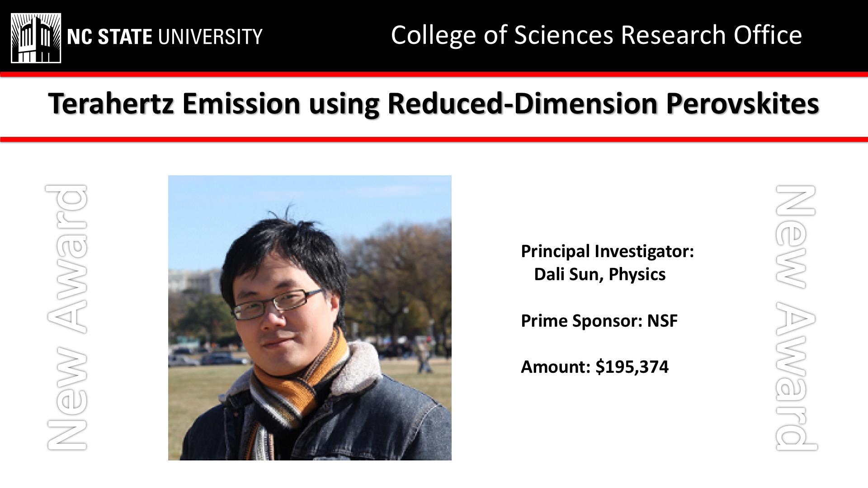Click the red stripe under the black header
This screenshot has width=868, height=488.
(434, 75)
